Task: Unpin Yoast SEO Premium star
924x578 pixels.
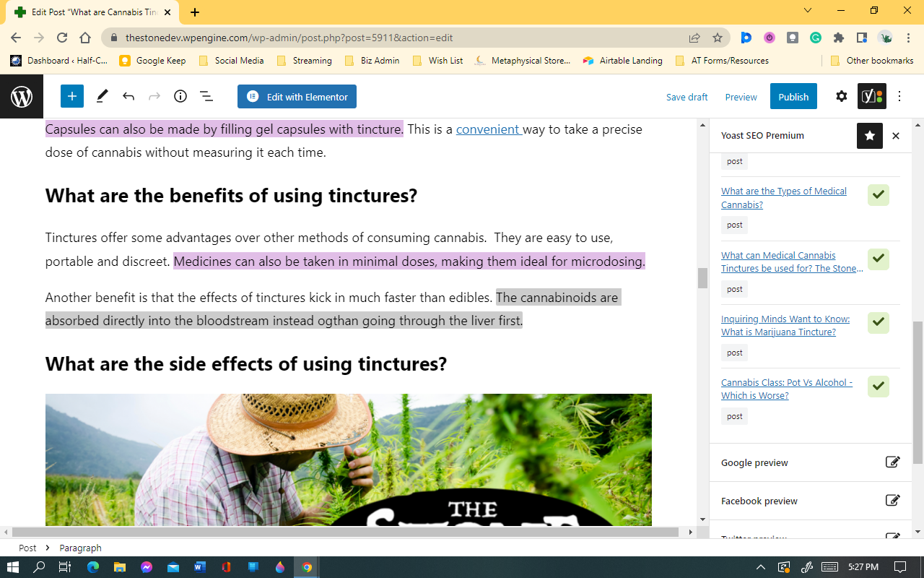Action: tap(870, 135)
